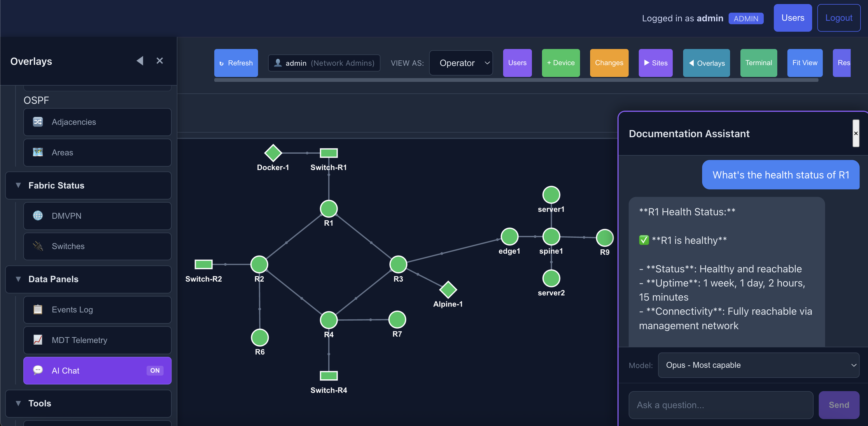
Task: Click the Ask a question field
Action: pyautogui.click(x=721, y=405)
